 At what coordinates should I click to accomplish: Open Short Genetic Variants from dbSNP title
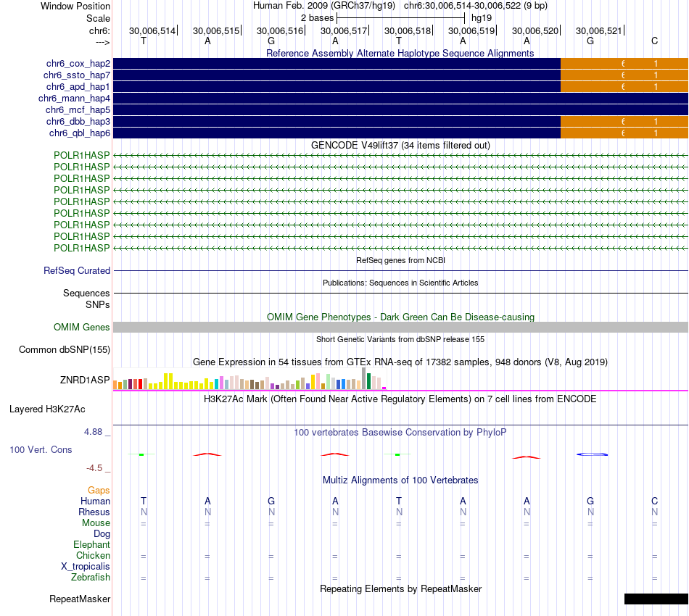[x=400, y=339]
